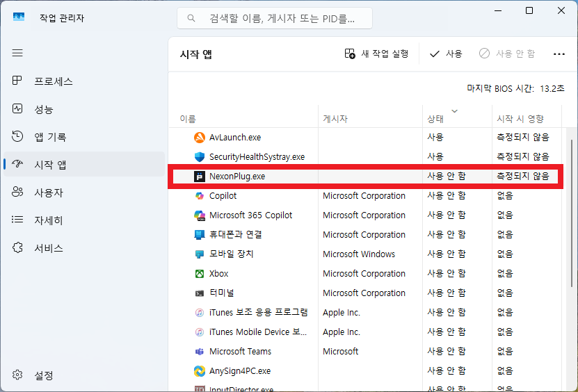Click the 사용 enable button in toolbar
This screenshot has width=578, height=392.
click(446, 54)
